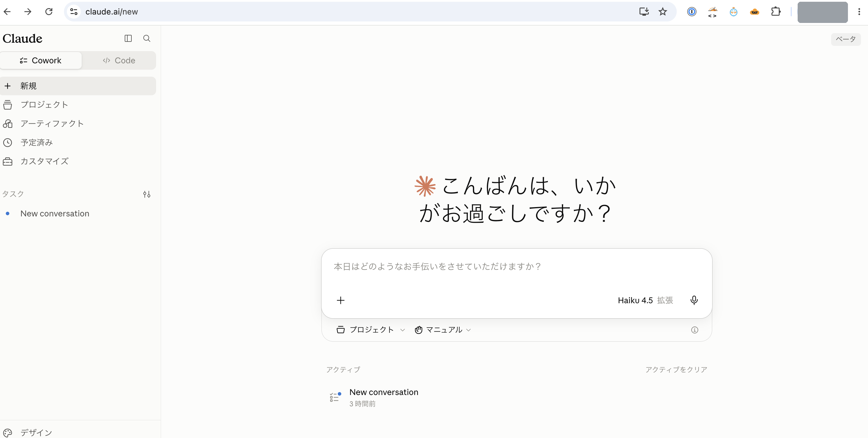Click the 3 時間前 timestamp
Viewport: 868px width, 438px height.
pos(362,404)
